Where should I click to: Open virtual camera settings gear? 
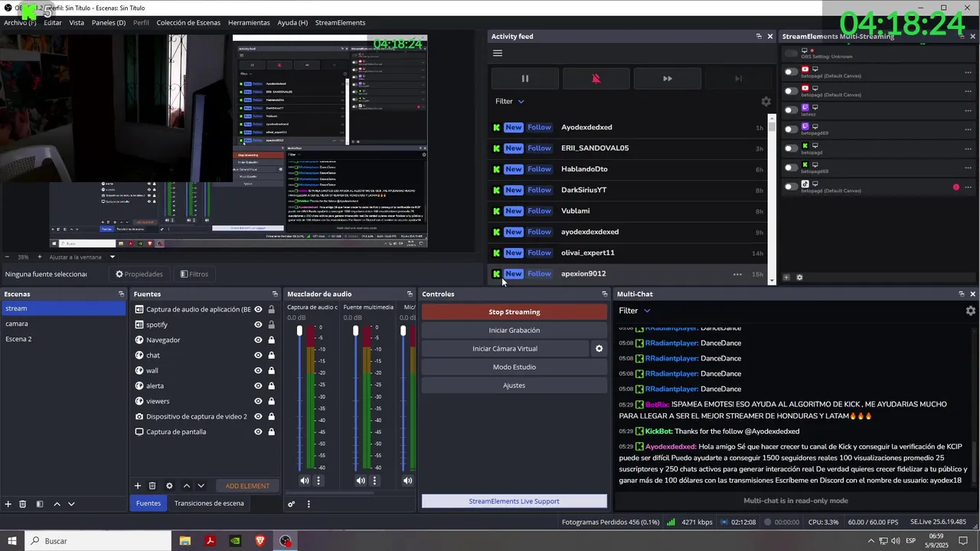[599, 349]
